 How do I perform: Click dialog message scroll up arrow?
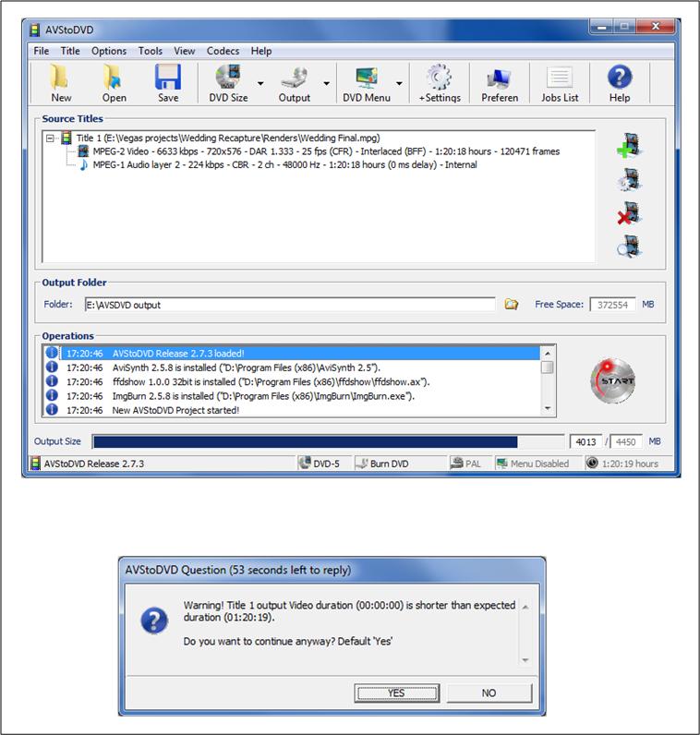tap(525, 607)
